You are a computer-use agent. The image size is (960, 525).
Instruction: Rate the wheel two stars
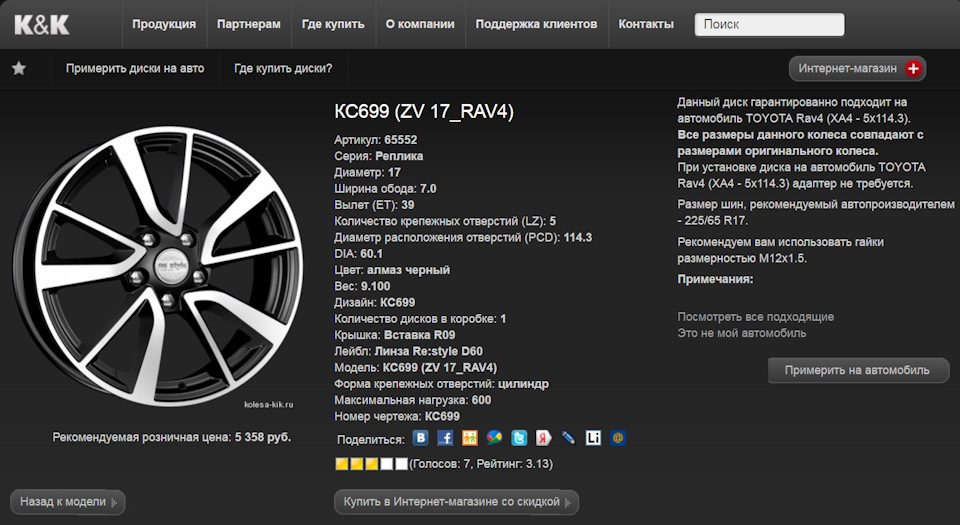coord(356,464)
